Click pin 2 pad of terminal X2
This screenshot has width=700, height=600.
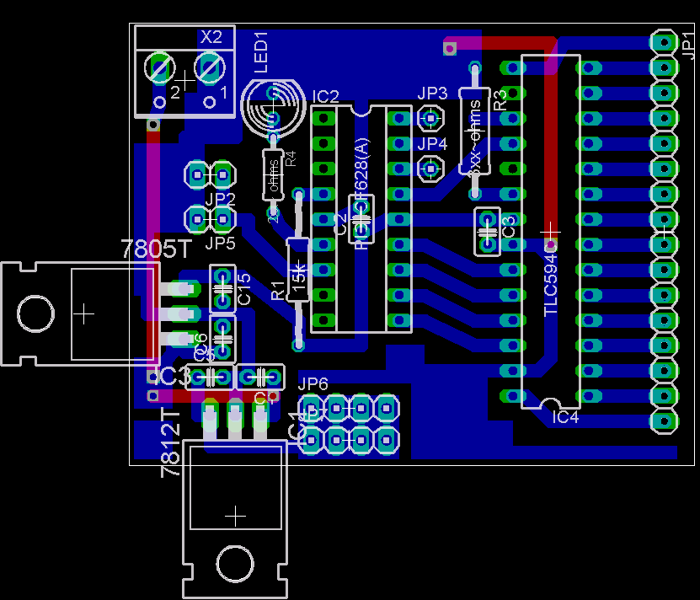click(158, 67)
